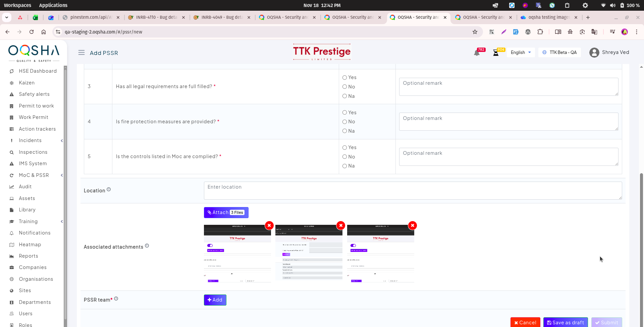644x327 pixels.
Task: Click the Enter location text field
Action: click(x=413, y=191)
